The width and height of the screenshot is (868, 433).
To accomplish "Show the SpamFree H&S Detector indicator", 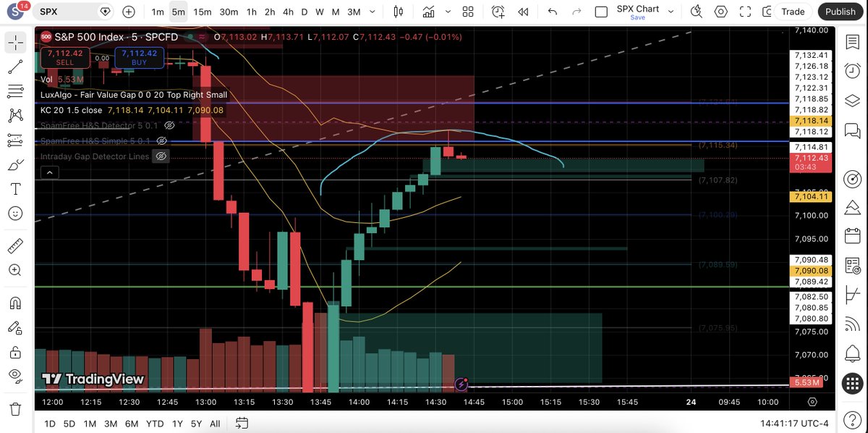I will click(169, 125).
